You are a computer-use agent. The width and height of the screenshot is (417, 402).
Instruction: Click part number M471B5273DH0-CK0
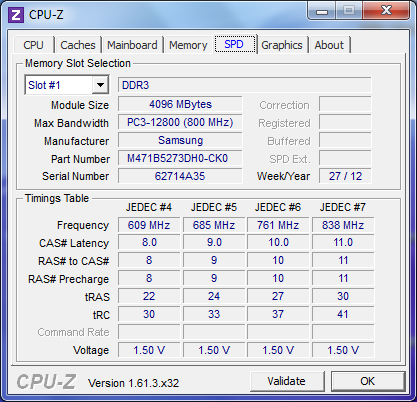tap(180, 158)
